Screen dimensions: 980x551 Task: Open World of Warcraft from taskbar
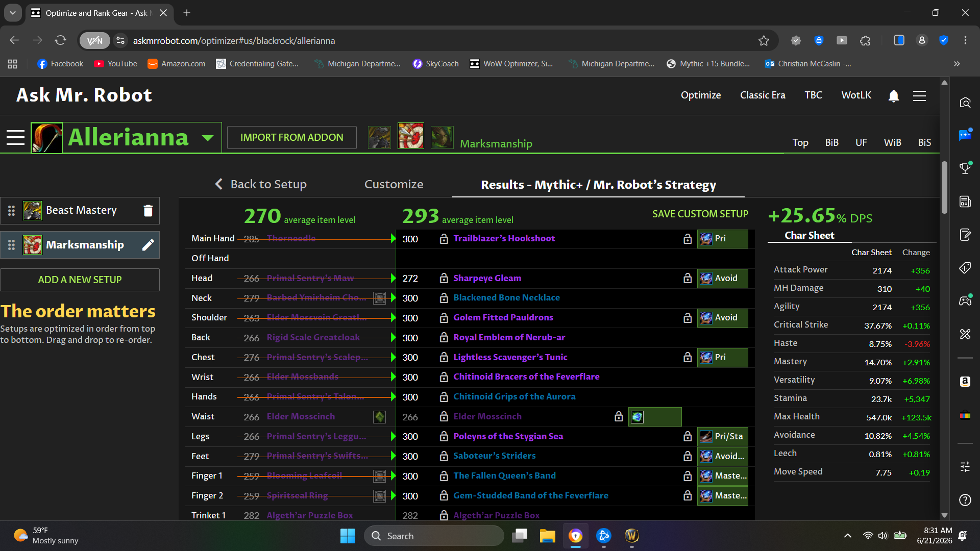coord(632,536)
